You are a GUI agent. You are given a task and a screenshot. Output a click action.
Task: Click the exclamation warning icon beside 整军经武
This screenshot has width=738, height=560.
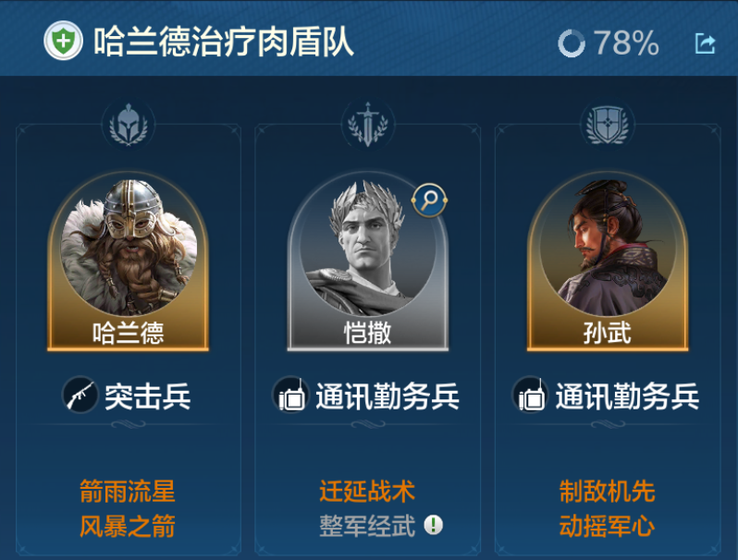(433, 525)
